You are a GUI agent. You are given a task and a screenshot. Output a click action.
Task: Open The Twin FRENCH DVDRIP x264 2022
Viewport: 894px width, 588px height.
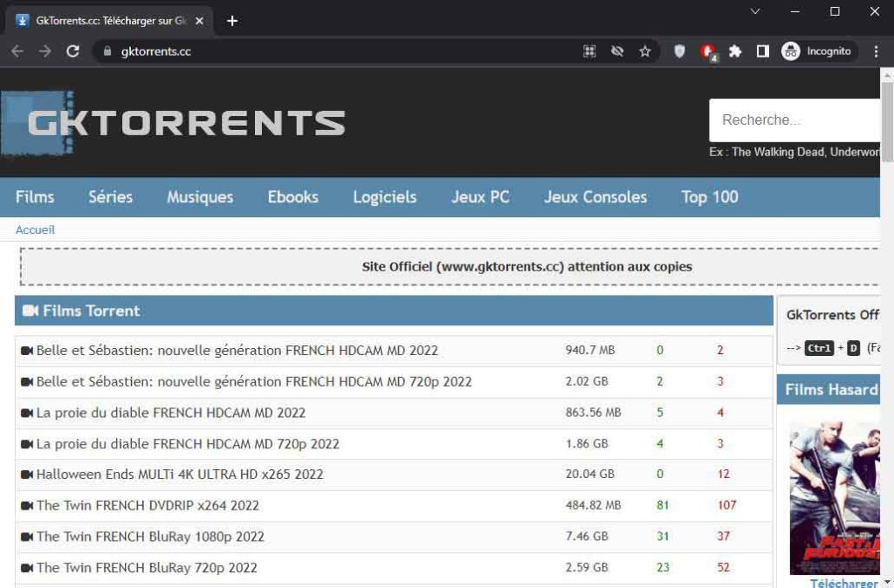pos(148,505)
